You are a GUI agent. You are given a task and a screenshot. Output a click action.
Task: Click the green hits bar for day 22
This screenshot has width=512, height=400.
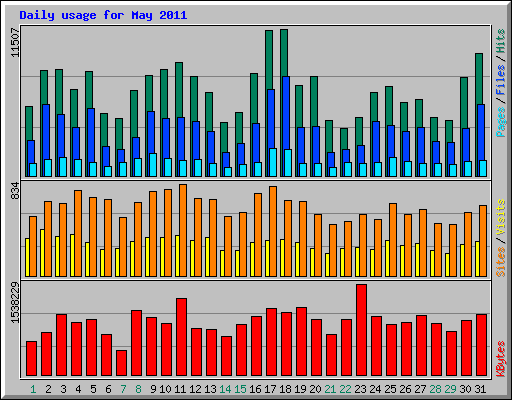pos(344,139)
